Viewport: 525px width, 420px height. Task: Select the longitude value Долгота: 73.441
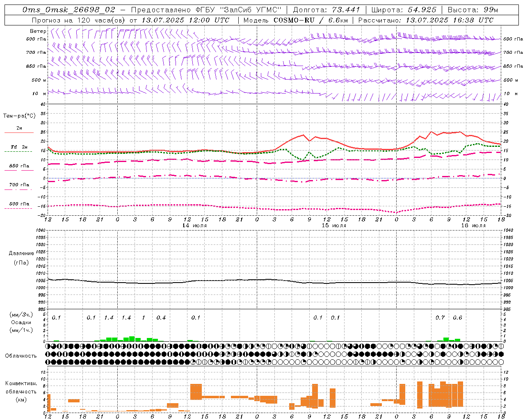[x=326, y=10]
